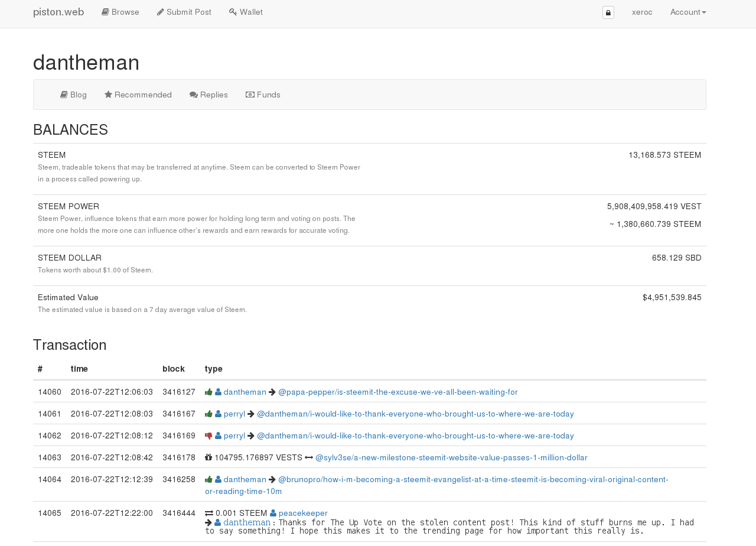The image size is (756, 546).
Task: Open the Account dropdown menu
Action: [x=688, y=12]
